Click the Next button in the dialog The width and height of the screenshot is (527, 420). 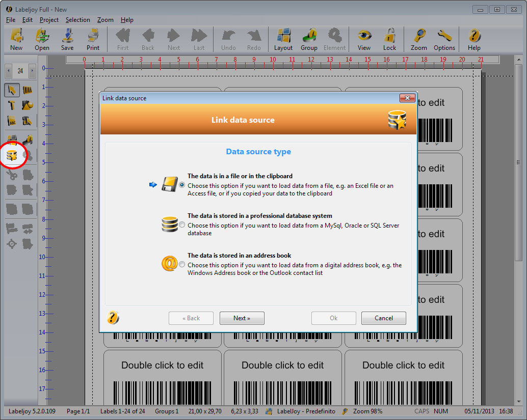242,318
